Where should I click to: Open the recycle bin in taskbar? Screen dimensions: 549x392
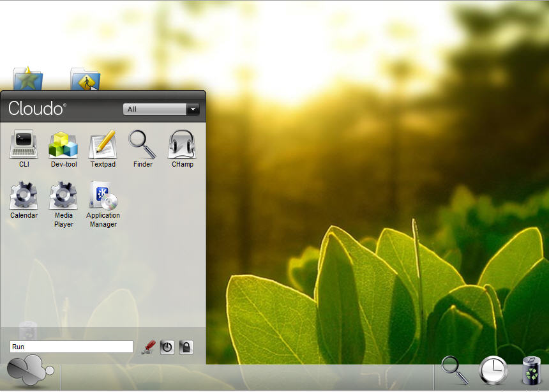pos(532,371)
